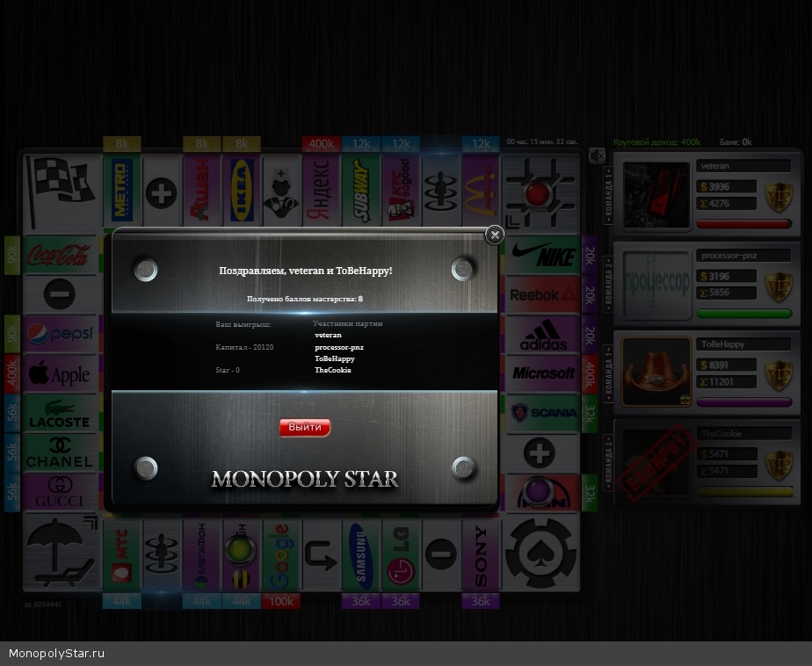
Task: Select the McDonald's board cell
Action: pos(481,191)
